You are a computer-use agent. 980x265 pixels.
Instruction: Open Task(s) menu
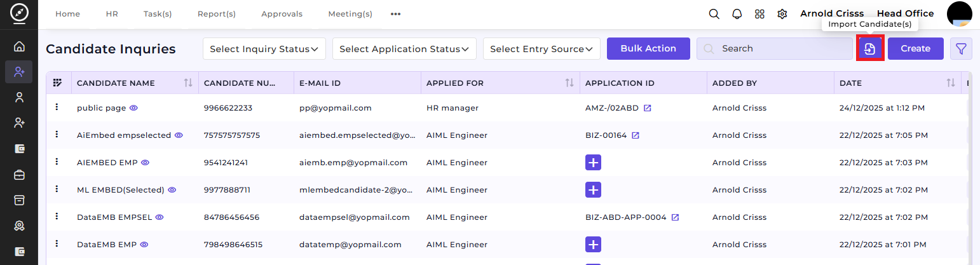tap(158, 14)
